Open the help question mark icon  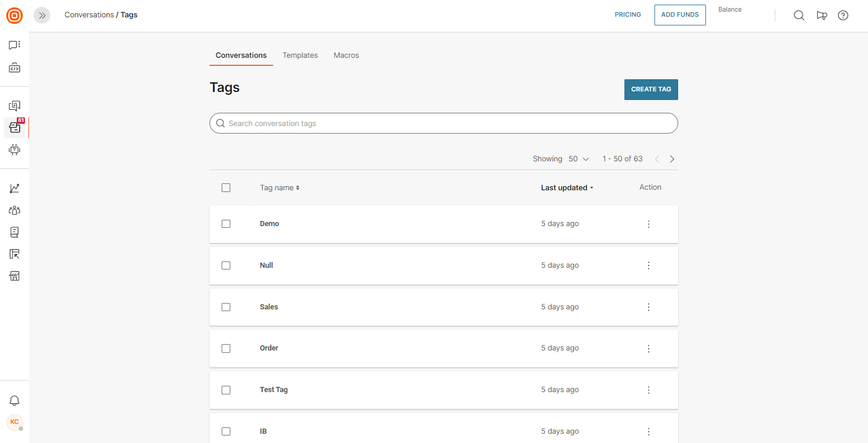843,16
